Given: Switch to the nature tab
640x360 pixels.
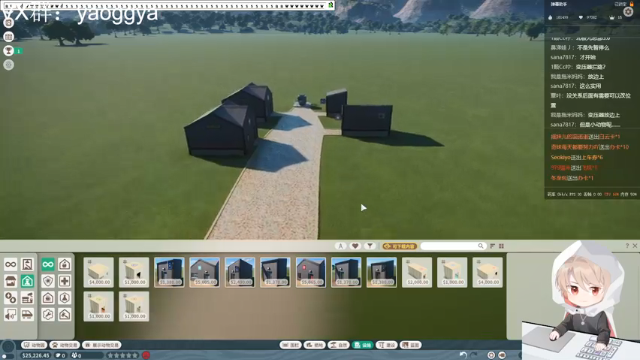Looking at the screenshot, I should [x=338, y=345].
